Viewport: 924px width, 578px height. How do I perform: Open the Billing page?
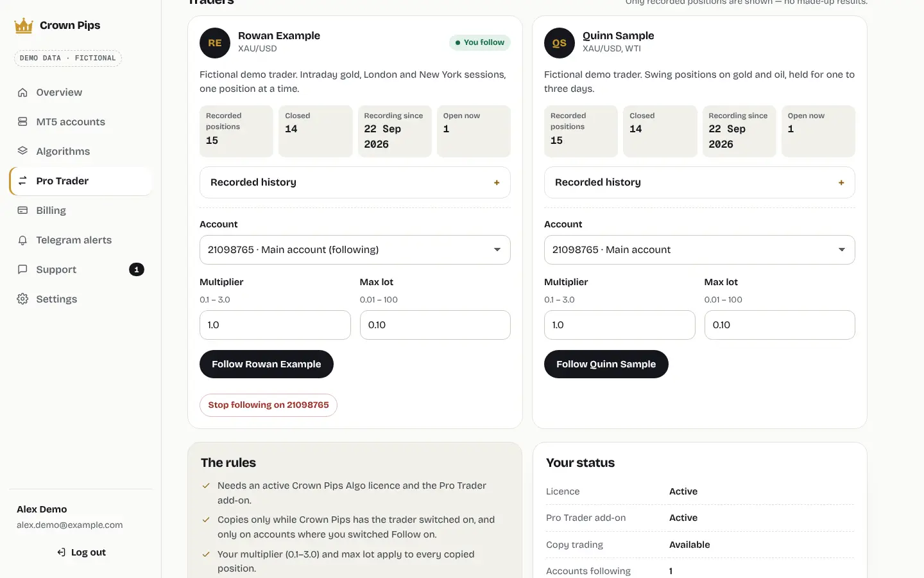coord(81,211)
